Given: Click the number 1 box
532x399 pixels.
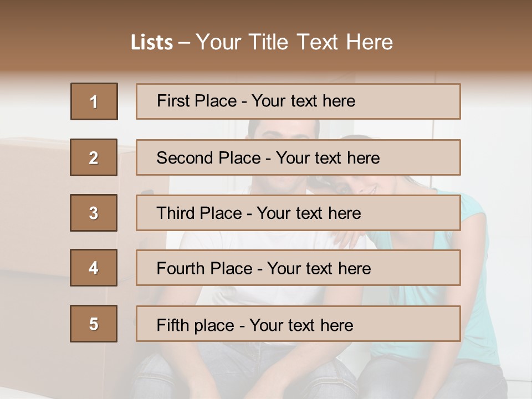Looking at the screenshot, I should pos(94,101).
